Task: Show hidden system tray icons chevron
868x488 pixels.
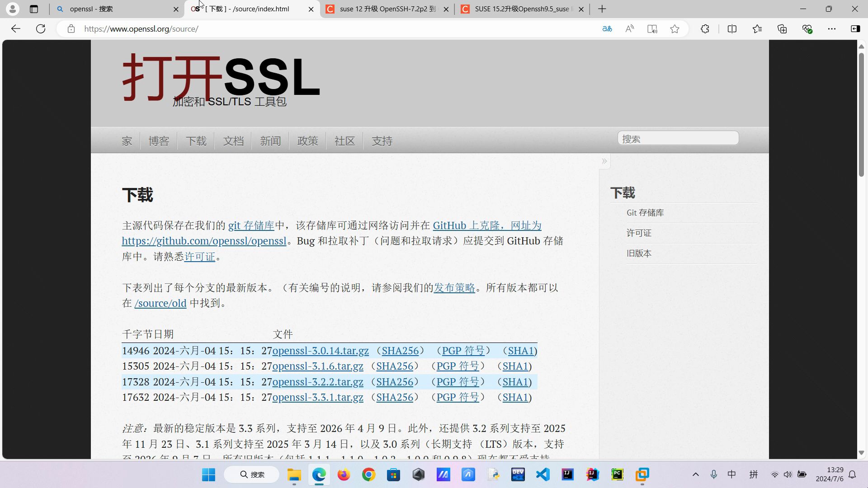Action: [x=696, y=474]
